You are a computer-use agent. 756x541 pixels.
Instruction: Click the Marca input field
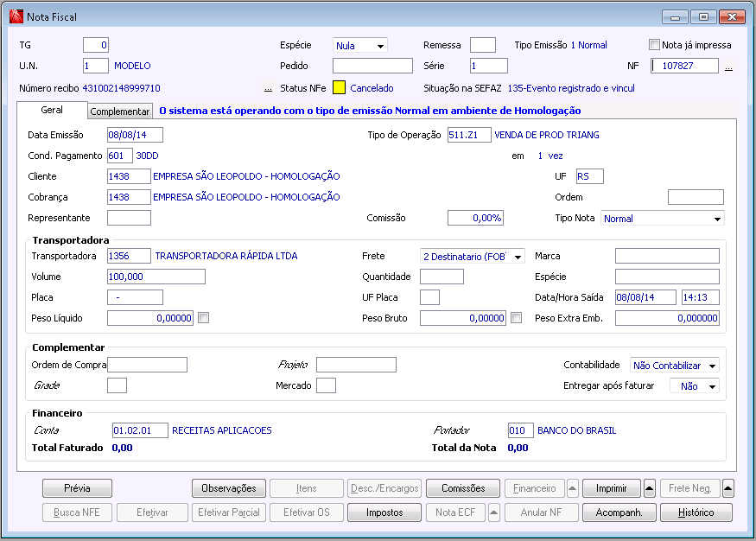click(x=667, y=256)
